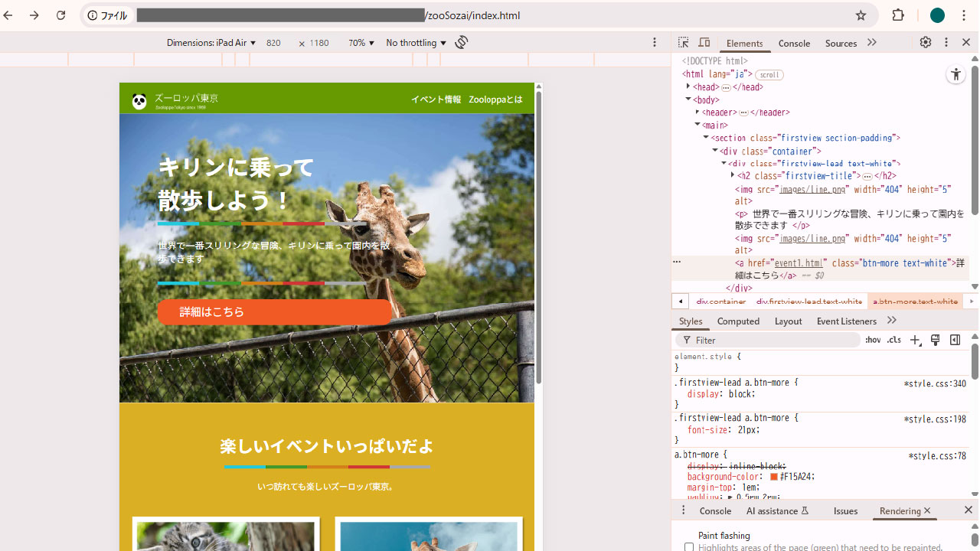Expand the h2 firstview-title node
Screen dimensions: 980x551
[x=732, y=175]
